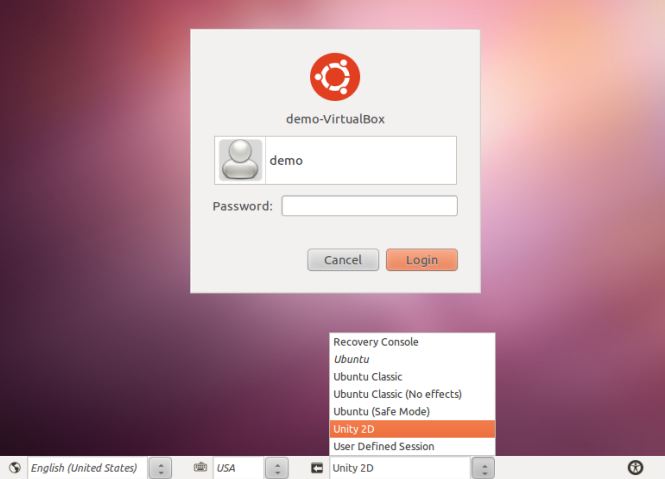665x479 pixels.
Task: Click the session selector arrow button
Action: tap(483, 468)
